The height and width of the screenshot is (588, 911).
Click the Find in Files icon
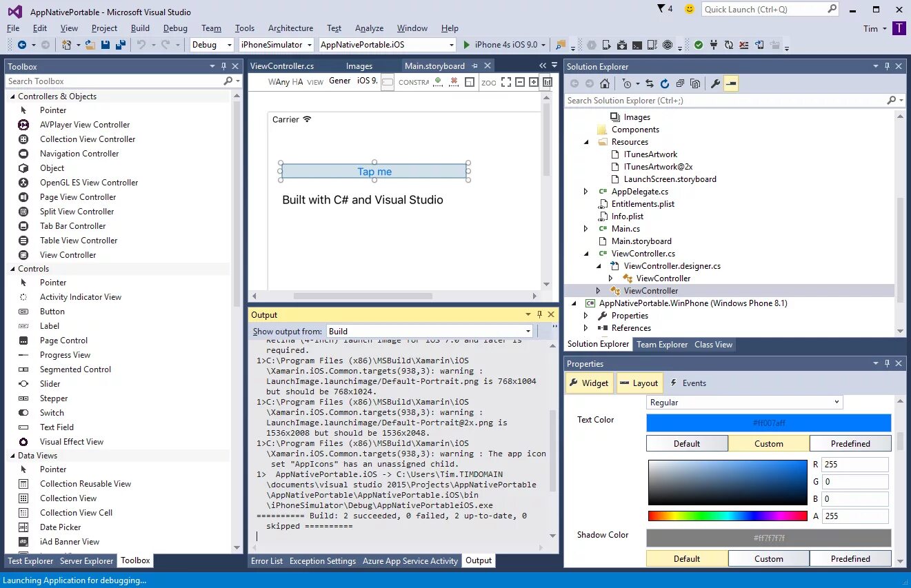coord(559,45)
